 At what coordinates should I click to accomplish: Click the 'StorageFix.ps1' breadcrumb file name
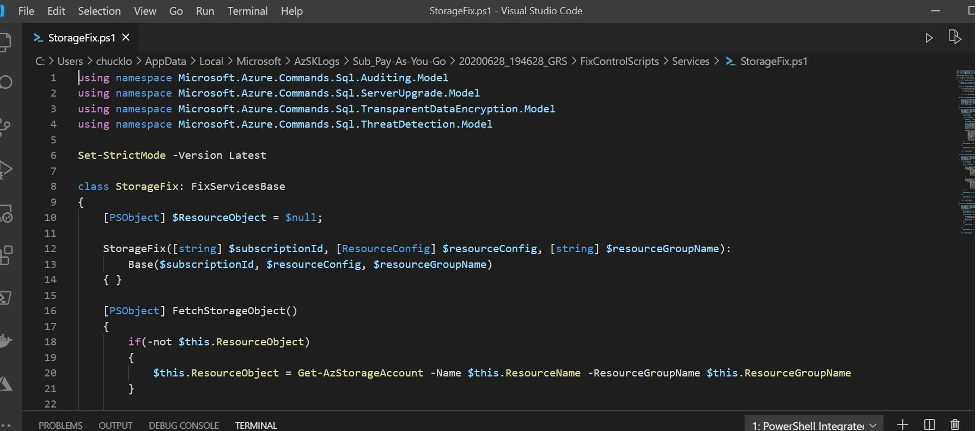[774, 61]
